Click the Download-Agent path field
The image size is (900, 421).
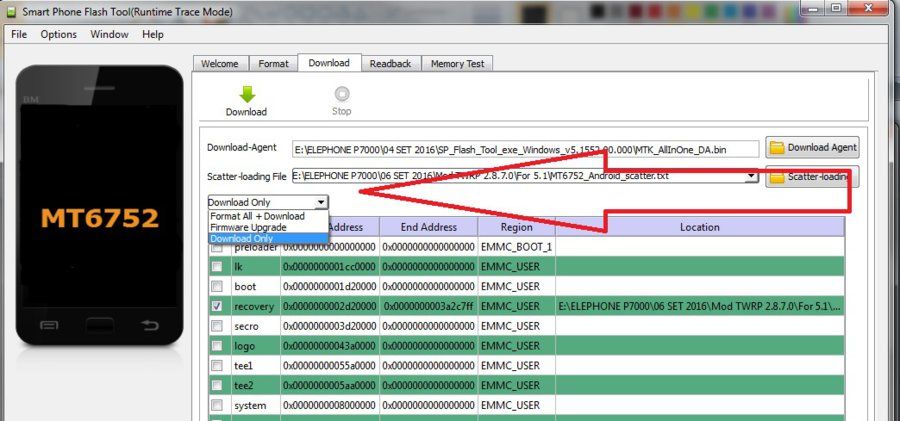pos(525,149)
